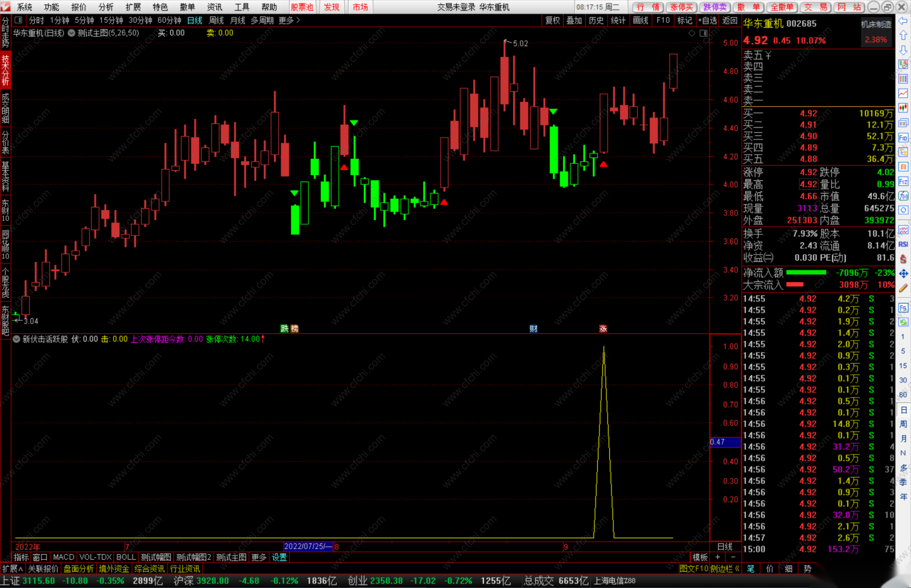This screenshot has height=588, width=911.
Task: Click the back arrow icon in the right sidebar
Action: click(x=903, y=21)
